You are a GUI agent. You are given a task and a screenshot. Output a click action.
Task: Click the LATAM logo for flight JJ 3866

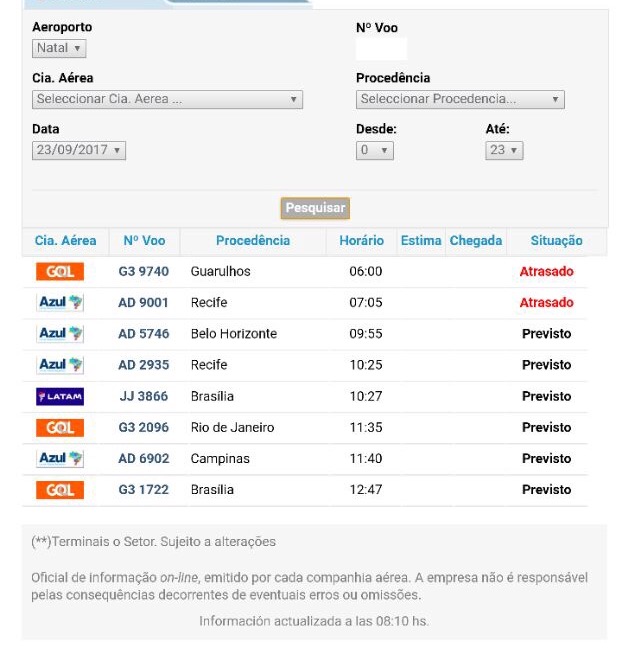(x=60, y=396)
